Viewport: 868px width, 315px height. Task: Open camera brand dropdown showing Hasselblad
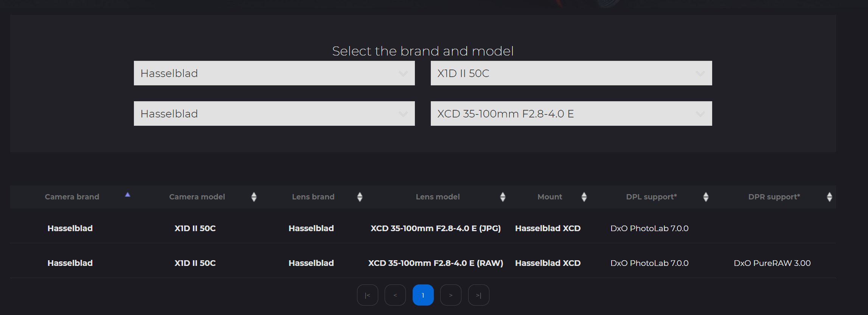(274, 73)
